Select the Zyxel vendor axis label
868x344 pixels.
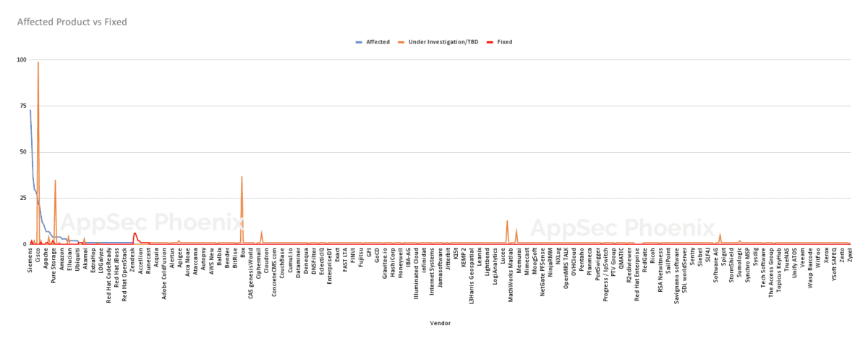849,256
